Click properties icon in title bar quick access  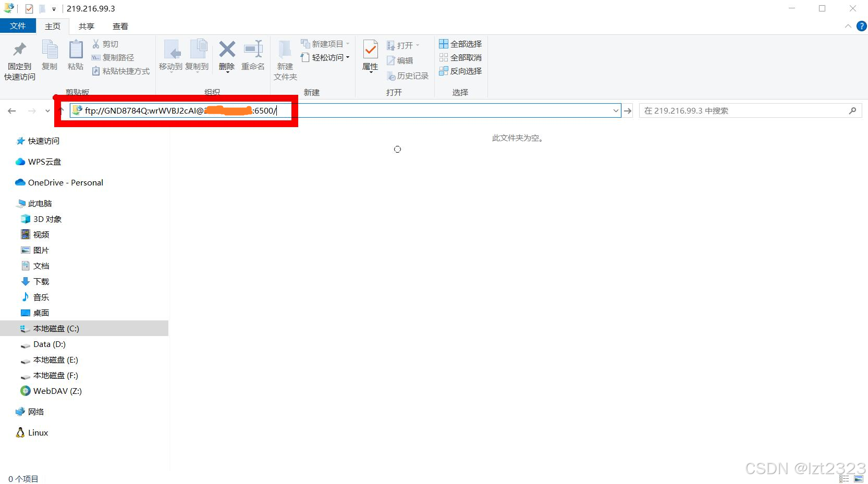[x=29, y=9]
